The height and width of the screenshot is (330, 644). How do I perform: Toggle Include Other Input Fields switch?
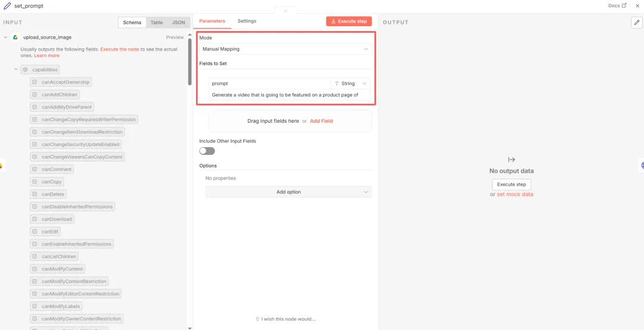[207, 151]
